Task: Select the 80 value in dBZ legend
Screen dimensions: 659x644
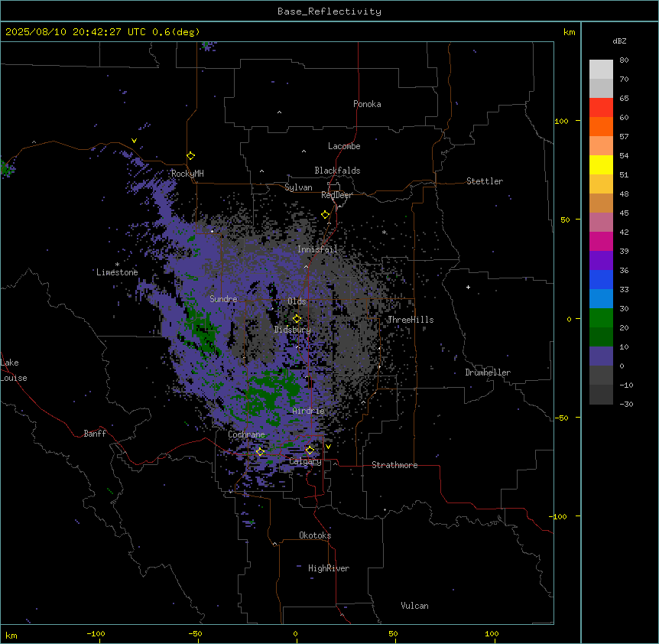Action: 624,60
